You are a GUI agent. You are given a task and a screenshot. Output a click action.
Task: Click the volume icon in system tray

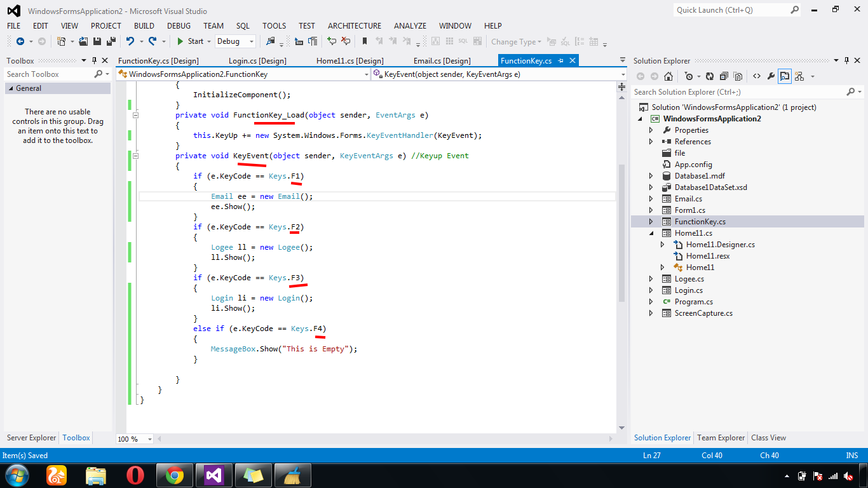click(848, 476)
